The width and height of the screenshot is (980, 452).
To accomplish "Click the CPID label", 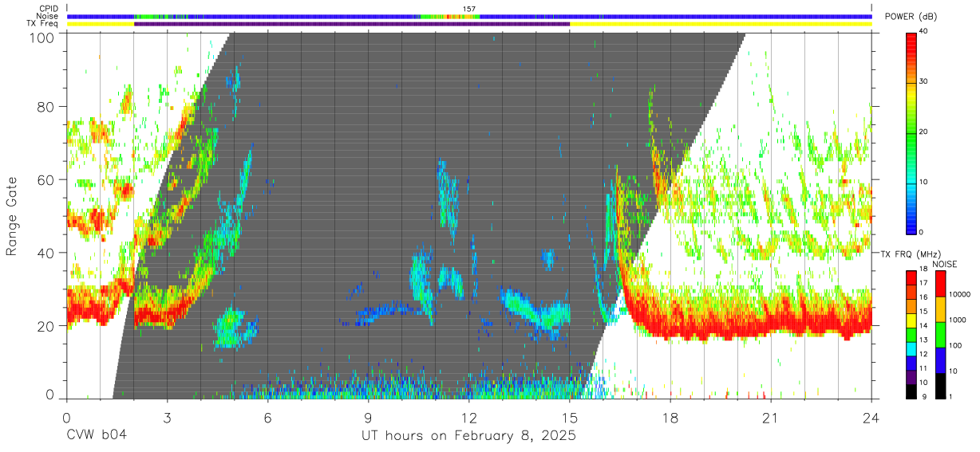I will (48, 9).
